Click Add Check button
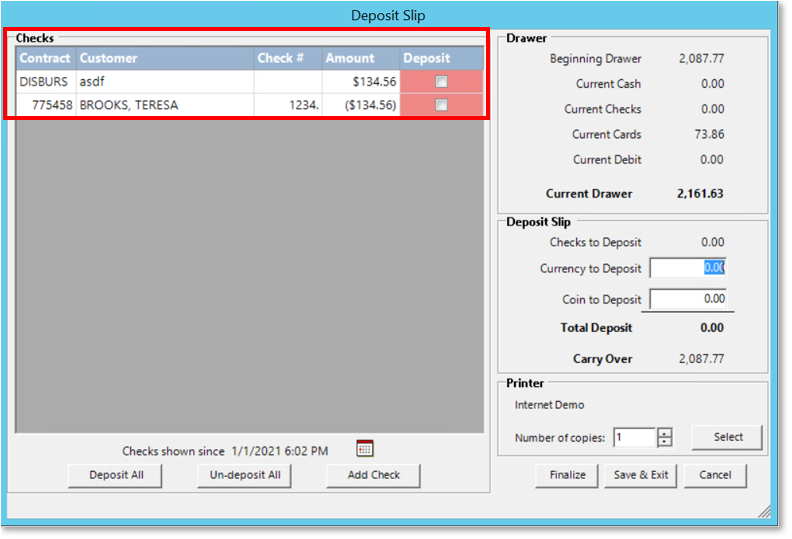This screenshot has width=792, height=539. pyautogui.click(x=373, y=475)
